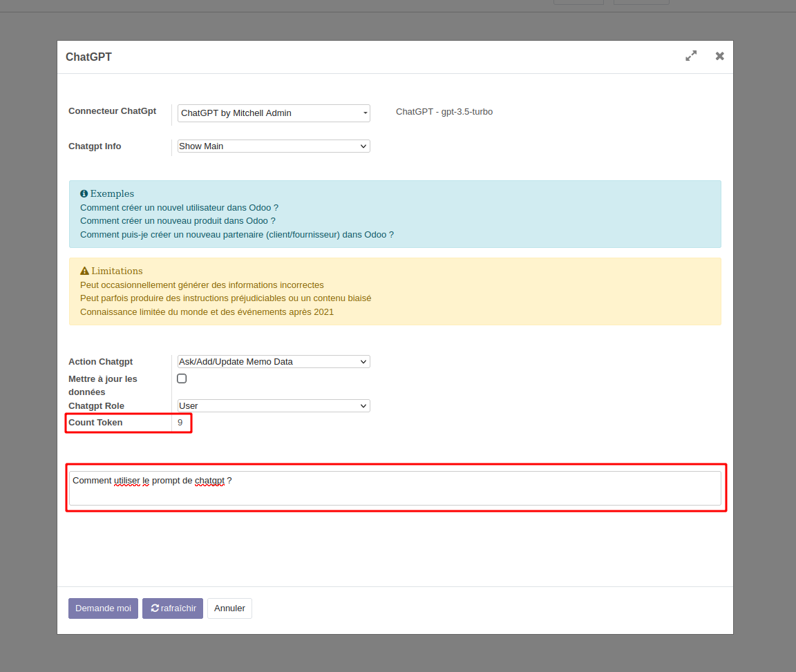Expand the ChatGPT dialog to fullscreen
Screen dimensions: 796x672
(691, 56)
